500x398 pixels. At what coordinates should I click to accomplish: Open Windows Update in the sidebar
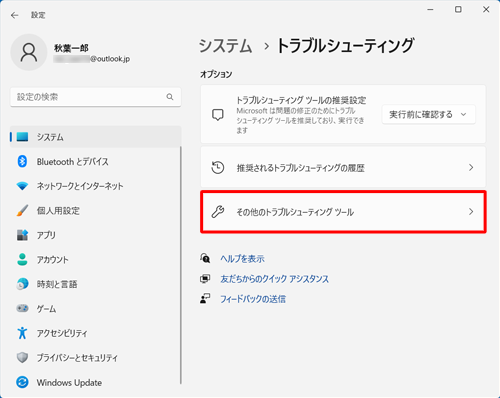click(95, 382)
